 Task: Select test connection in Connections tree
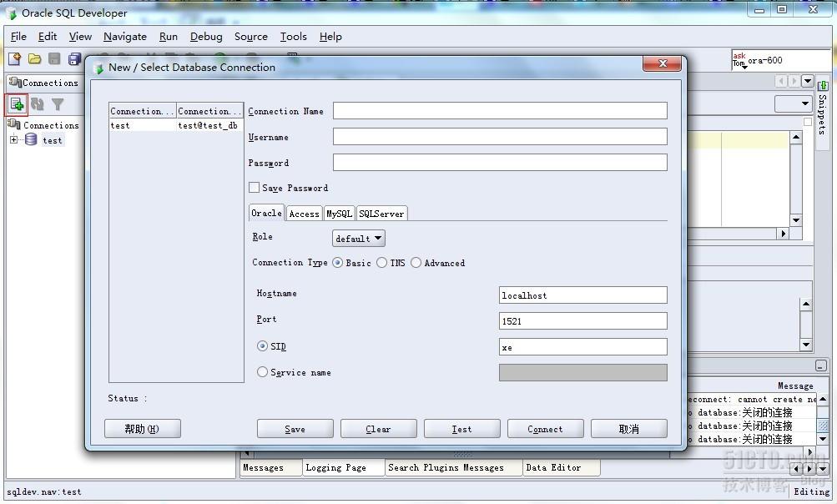(53, 140)
